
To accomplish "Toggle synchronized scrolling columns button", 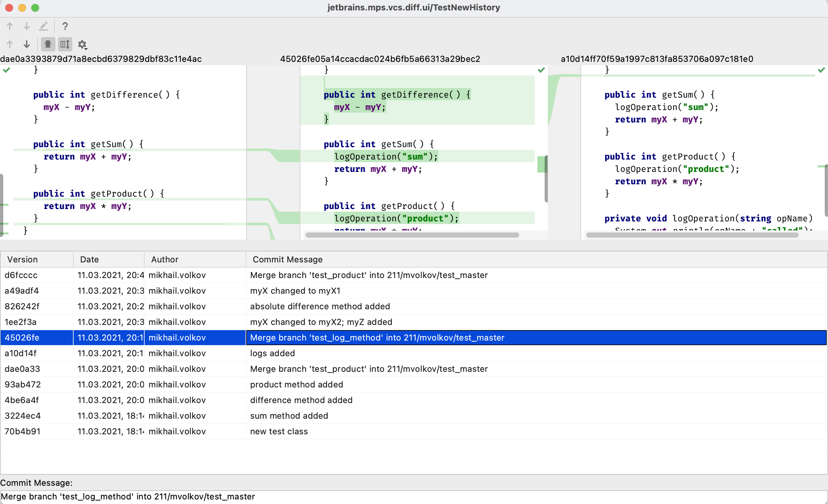I will [x=65, y=44].
